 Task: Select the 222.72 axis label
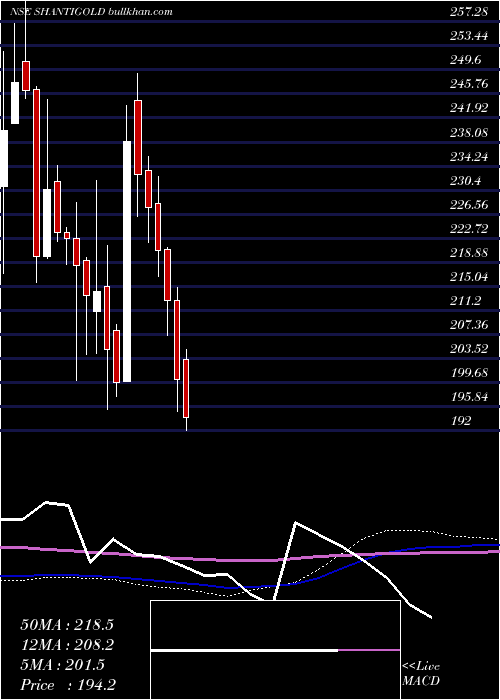tap(469, 229)
